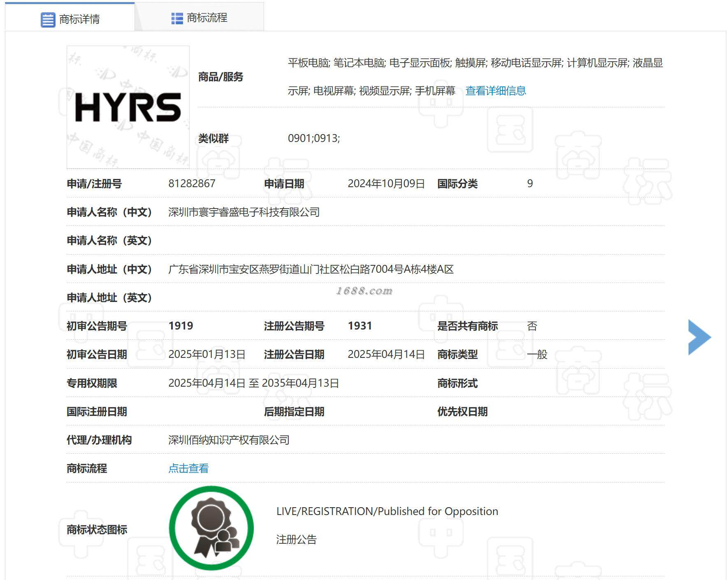The image size is (728, 580).
Task: Select the trademark type value 一般
Action: [537, 355]
